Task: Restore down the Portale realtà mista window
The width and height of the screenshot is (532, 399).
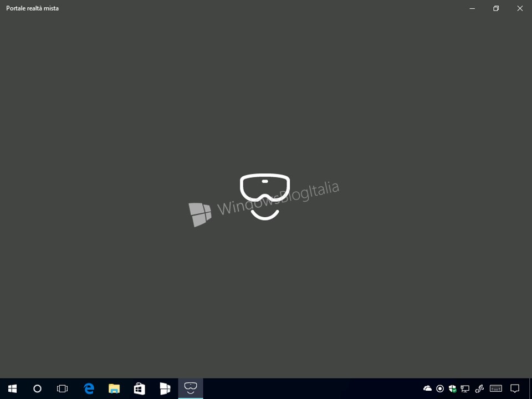Action: pos(496,8)
